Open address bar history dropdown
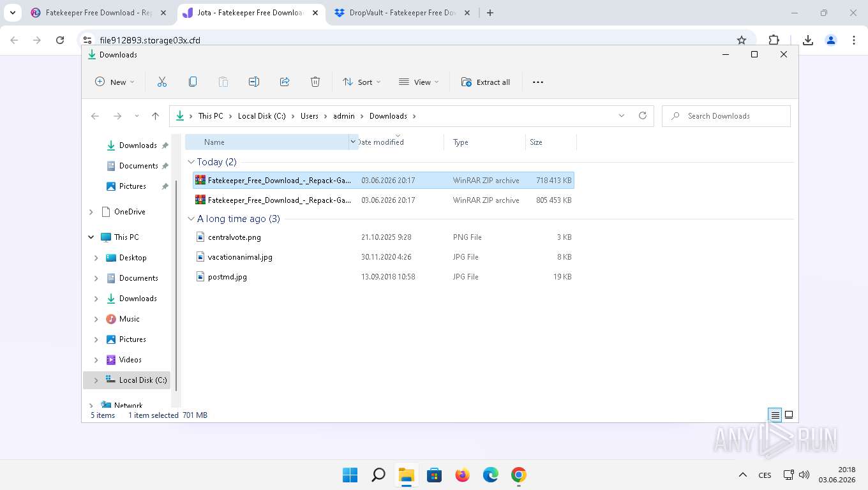Viewport: 868px width, 490px height. [622, 115]
